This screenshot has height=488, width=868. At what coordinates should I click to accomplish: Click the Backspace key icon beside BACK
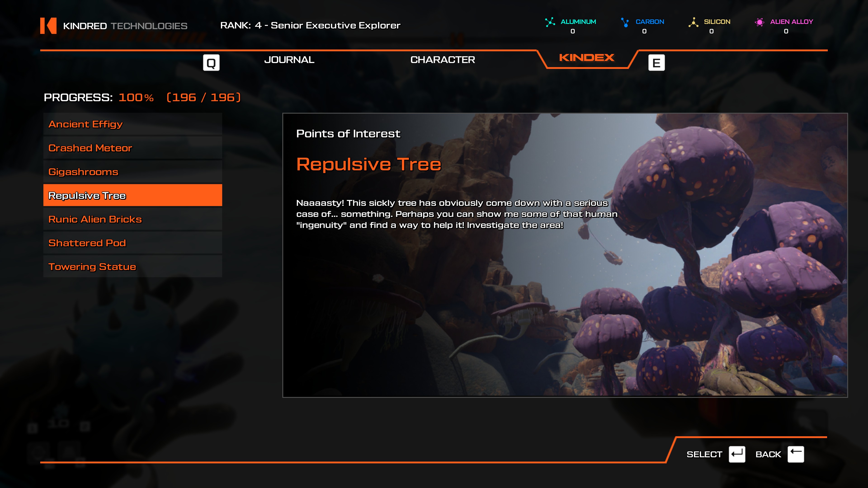click(796, 454)
